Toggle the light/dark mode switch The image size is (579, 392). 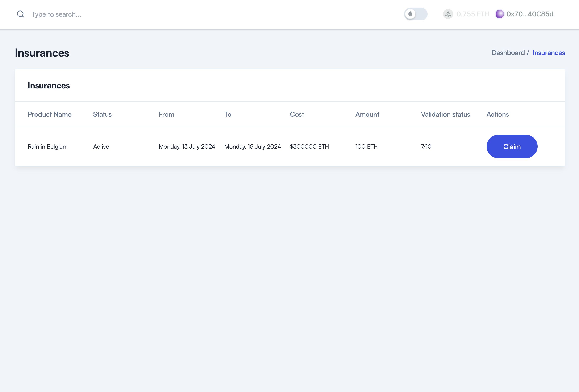416,14
